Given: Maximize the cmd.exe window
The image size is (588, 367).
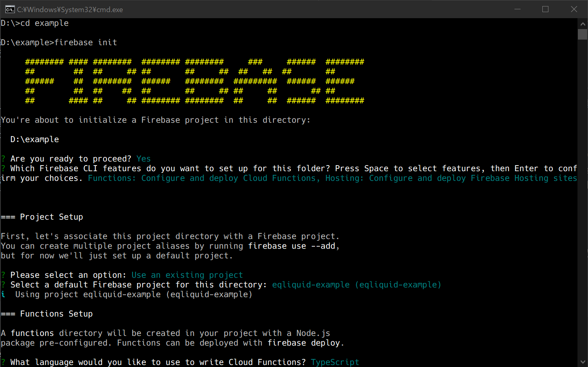Looking at the screenshot, I should (x=545, y=9).
